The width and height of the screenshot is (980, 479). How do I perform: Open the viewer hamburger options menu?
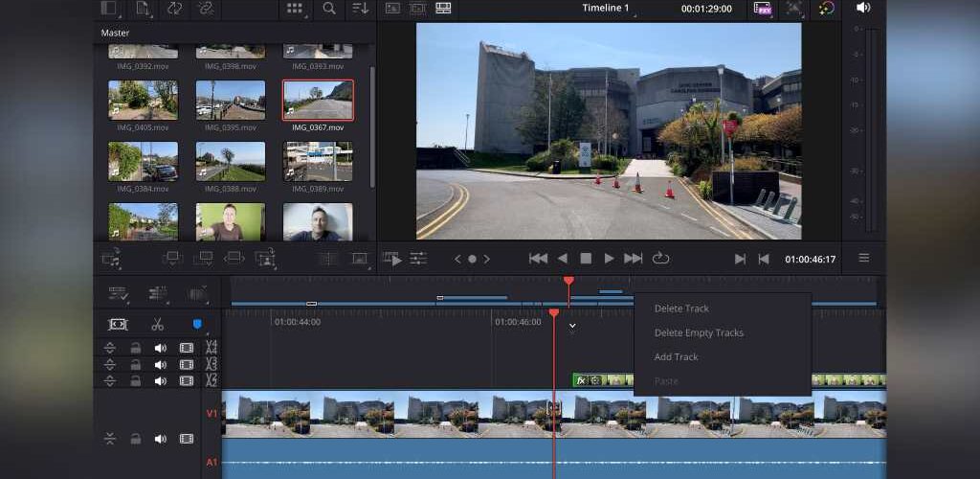click(864, 258)
